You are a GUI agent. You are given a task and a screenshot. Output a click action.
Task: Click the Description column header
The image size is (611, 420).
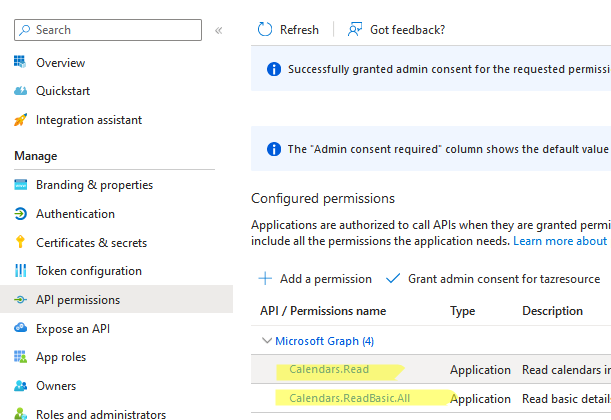click(x=553, y=311)
